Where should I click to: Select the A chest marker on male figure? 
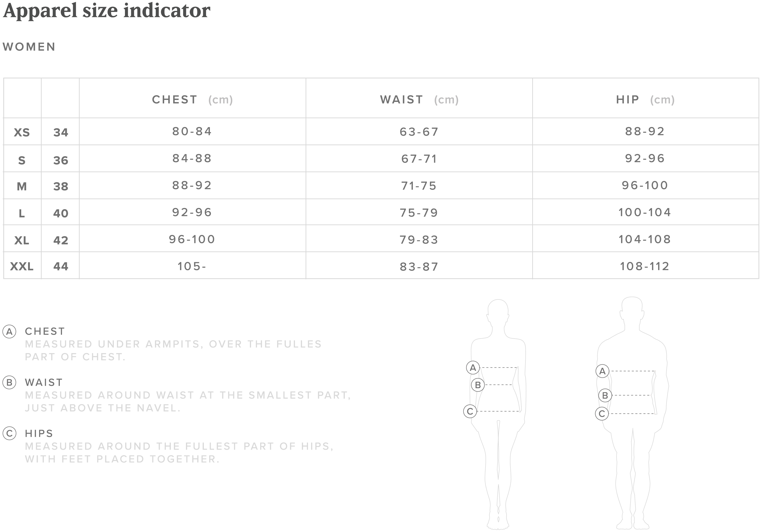point(602,371)
